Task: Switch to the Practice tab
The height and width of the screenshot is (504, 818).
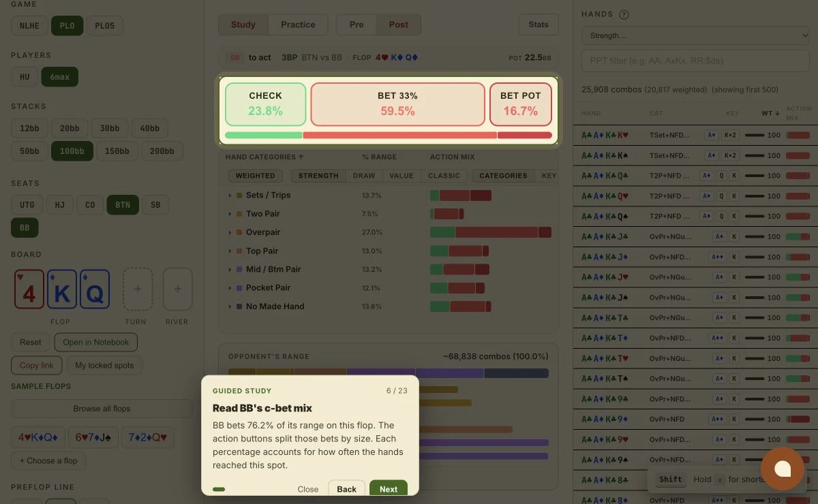Action: pyautogui.click(x=298, y=25)
